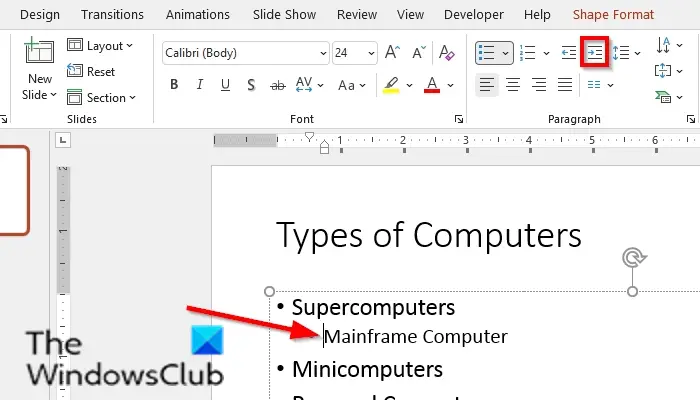This screenshot has height=400, width=700.
Task: Click the Reset slide button
Action: tap(91, 71)
